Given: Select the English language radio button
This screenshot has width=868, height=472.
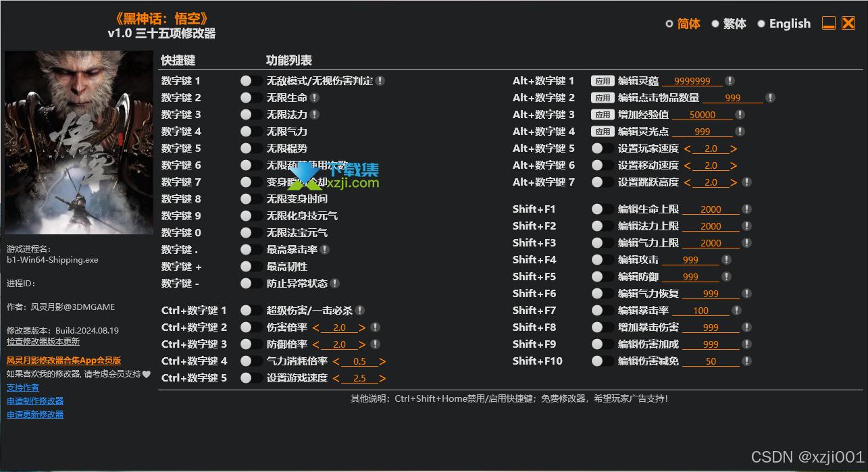Looking at the screenshot, I should pos(762,24).
